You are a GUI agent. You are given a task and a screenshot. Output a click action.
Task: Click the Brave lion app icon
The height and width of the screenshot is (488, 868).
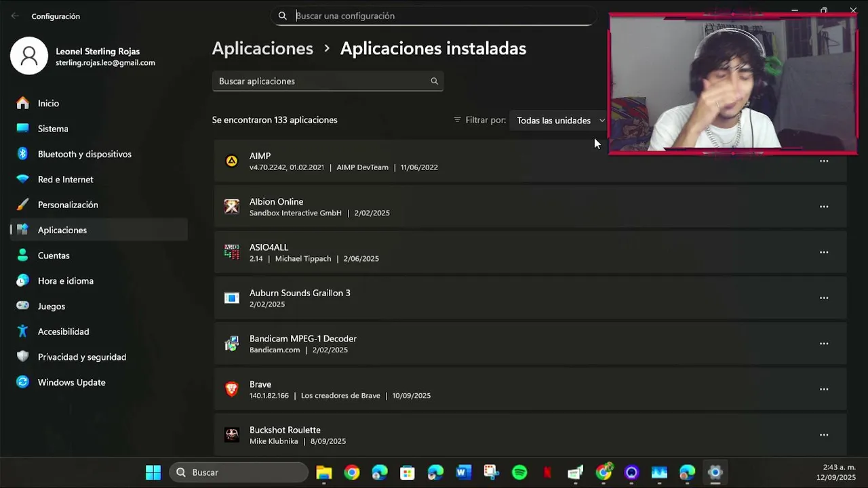(232, 389)
